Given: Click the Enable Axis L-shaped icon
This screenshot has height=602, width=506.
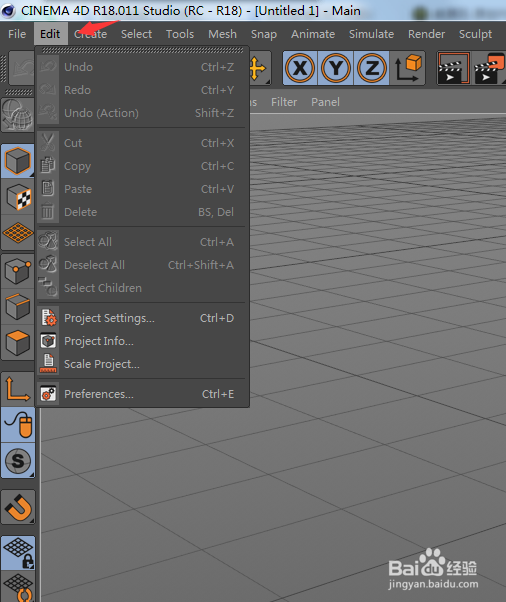Looking at the screenshot, I should [x=17, y=389].
